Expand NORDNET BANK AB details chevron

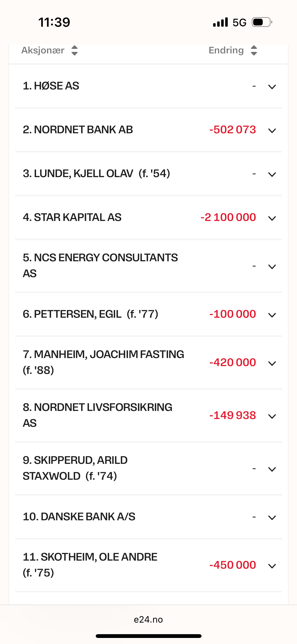tap(272, 131)
